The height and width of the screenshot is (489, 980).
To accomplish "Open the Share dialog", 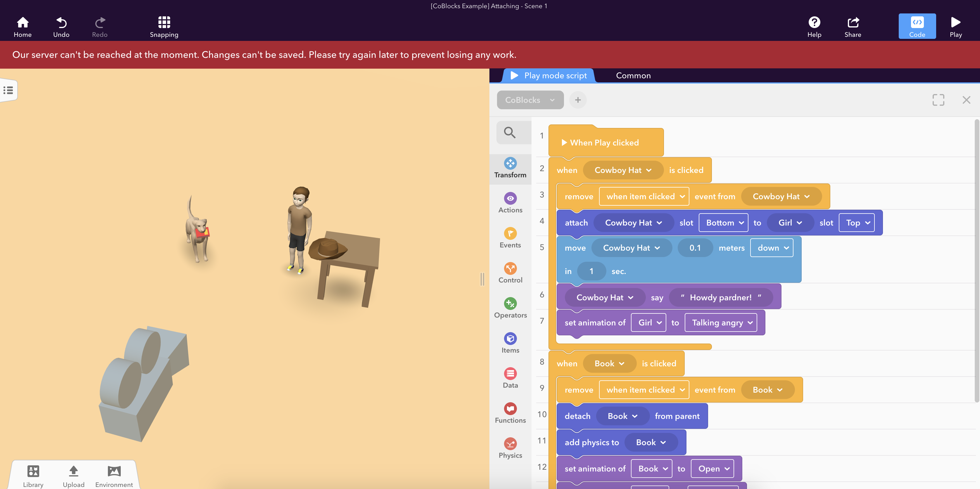I will 853,27.
